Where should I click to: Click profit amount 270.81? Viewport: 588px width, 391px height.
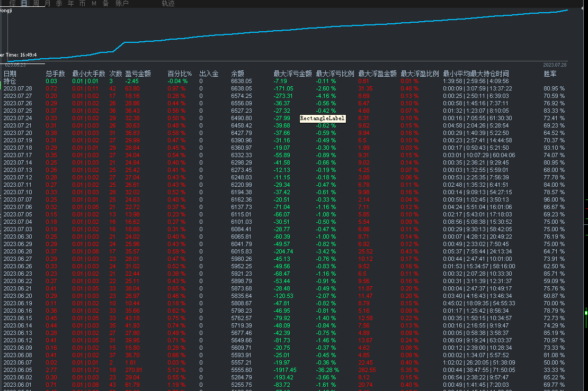click(x=134, y=370)
